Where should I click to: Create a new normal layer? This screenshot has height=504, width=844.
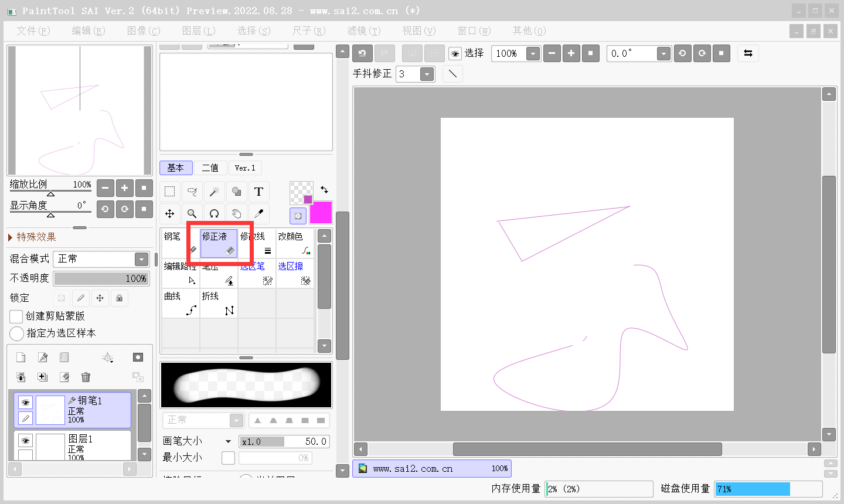(x=21, y=357)
